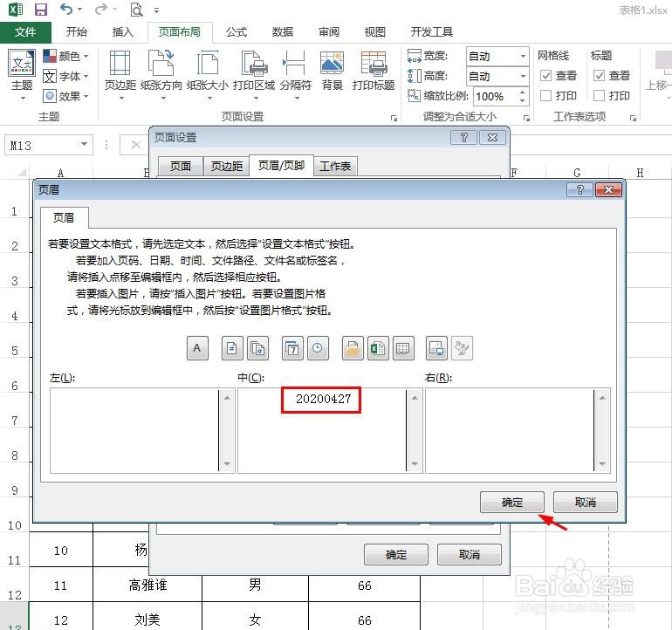Insert file name Excel icon
Screen dimensions: 672x630
[378, 348]
